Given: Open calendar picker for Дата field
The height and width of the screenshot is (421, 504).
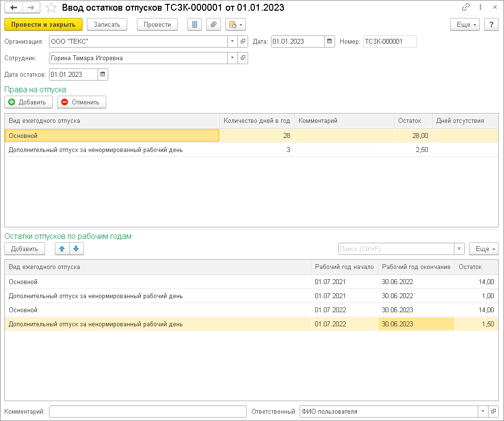Looking at the screenshot, I should pos(330,41).
